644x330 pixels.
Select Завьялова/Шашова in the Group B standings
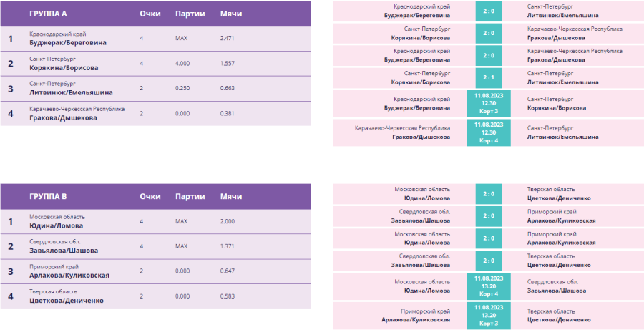coord(64,251)
